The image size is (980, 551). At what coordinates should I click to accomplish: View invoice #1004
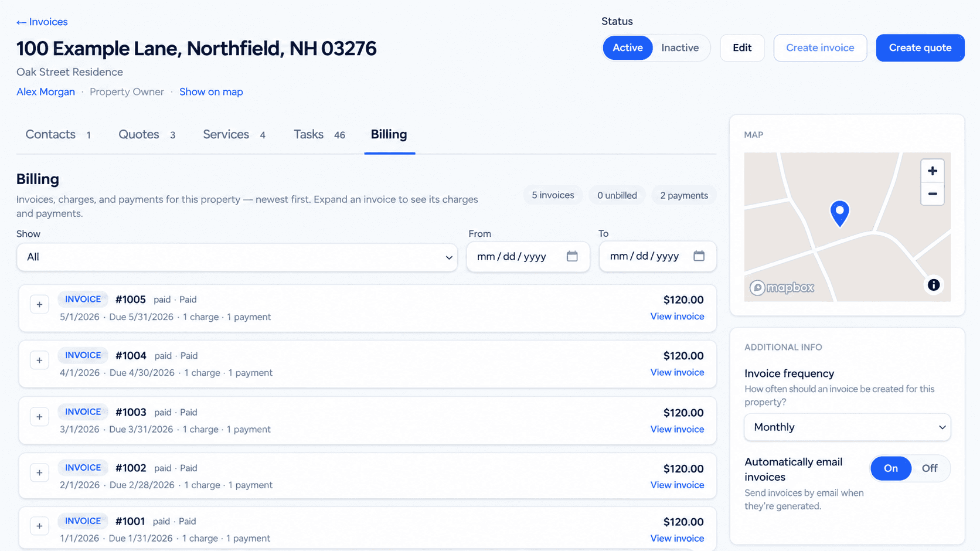click(x=677, y=373)
